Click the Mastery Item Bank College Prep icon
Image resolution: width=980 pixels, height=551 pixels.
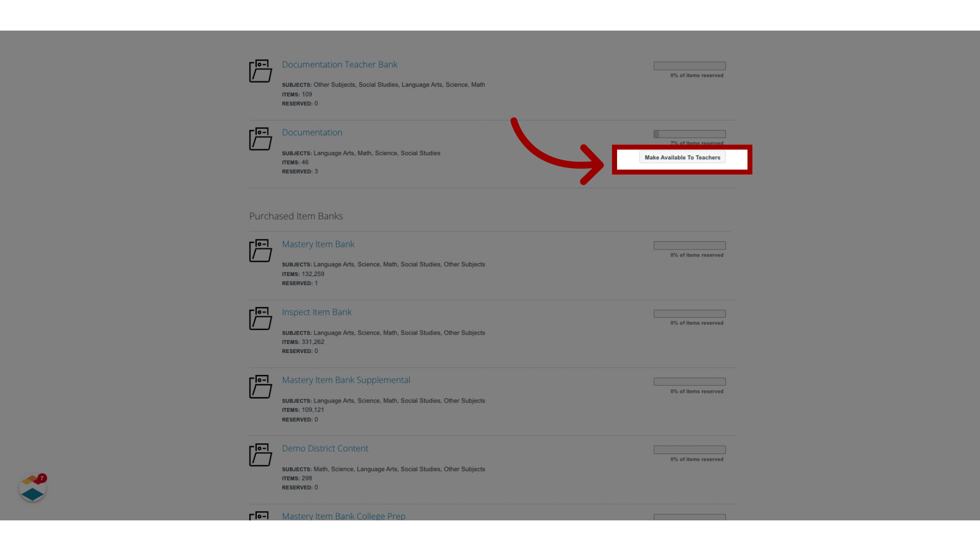click(259, 516)
